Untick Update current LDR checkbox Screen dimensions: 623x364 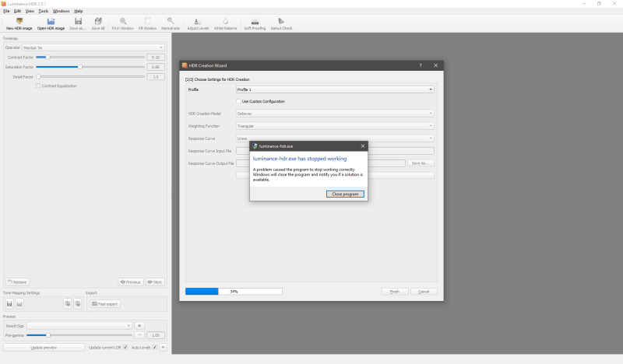[125, 348]
